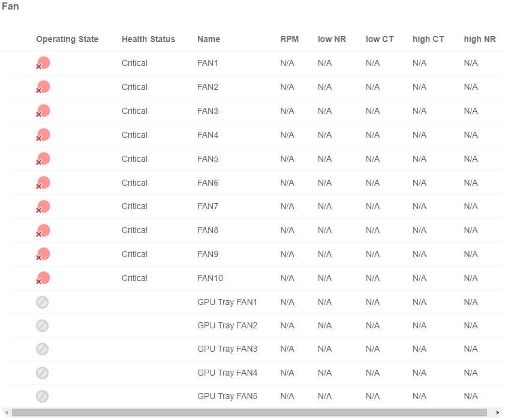Viewport: 511px width, 420px height.
Task: Click the Critical health status of FAN9
Action: point(134,254)
